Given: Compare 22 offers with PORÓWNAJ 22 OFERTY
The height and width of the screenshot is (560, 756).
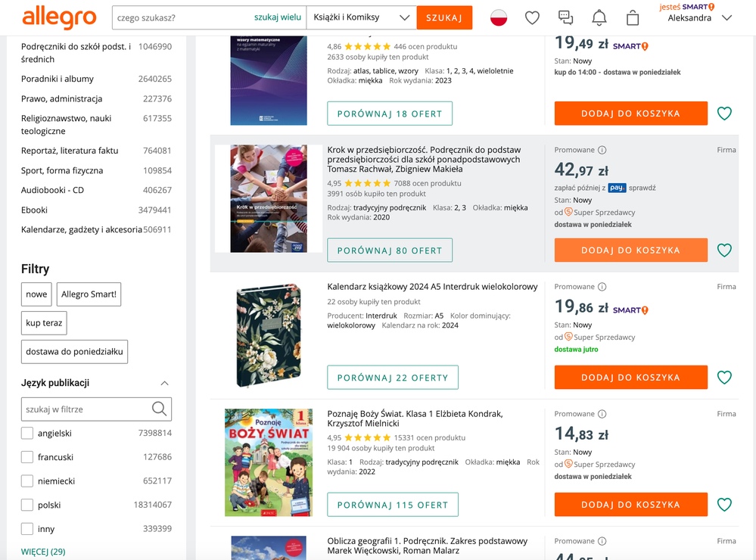Looking at the screenshot, I should click(x=393, y=378).
